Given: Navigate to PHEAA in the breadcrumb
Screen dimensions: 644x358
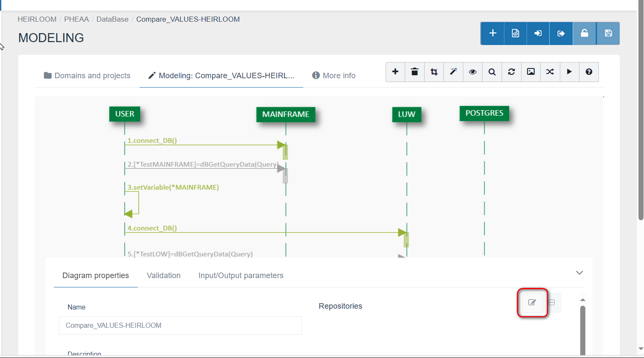Looking at the screenshot, I should (77, 19).
